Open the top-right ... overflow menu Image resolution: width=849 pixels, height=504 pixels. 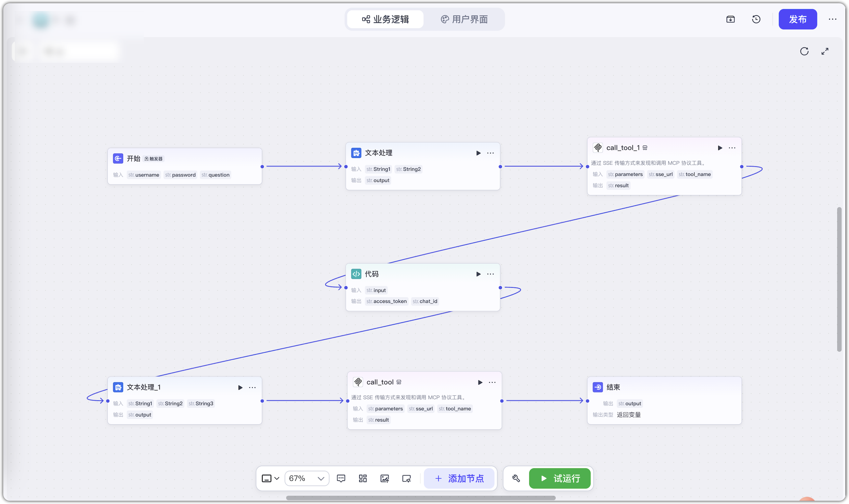(x=833, y=19)
